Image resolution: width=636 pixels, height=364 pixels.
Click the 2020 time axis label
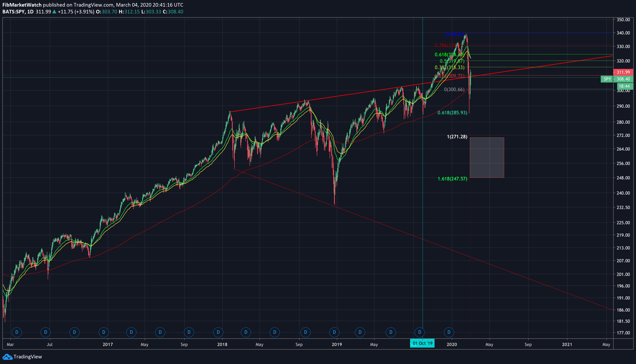452,345
